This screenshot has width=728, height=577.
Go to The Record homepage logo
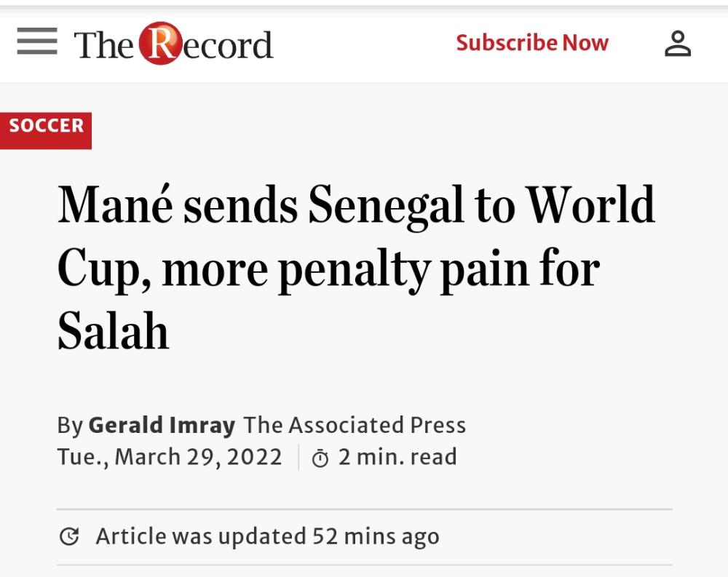(173, 44)
